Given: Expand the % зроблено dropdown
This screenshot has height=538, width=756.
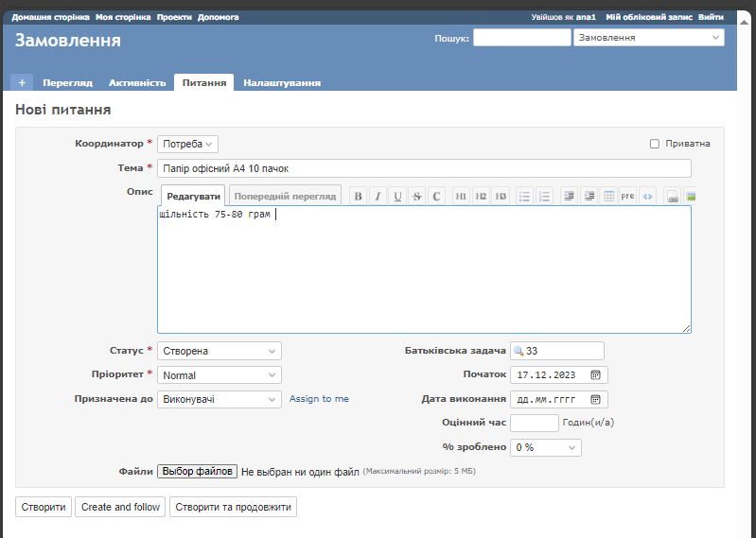Looking at the screenshot, I should pos(545,447).
